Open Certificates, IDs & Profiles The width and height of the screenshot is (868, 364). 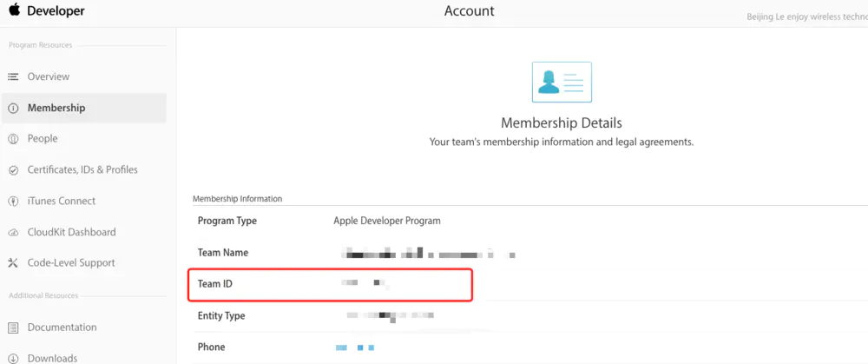click(83, 169)
